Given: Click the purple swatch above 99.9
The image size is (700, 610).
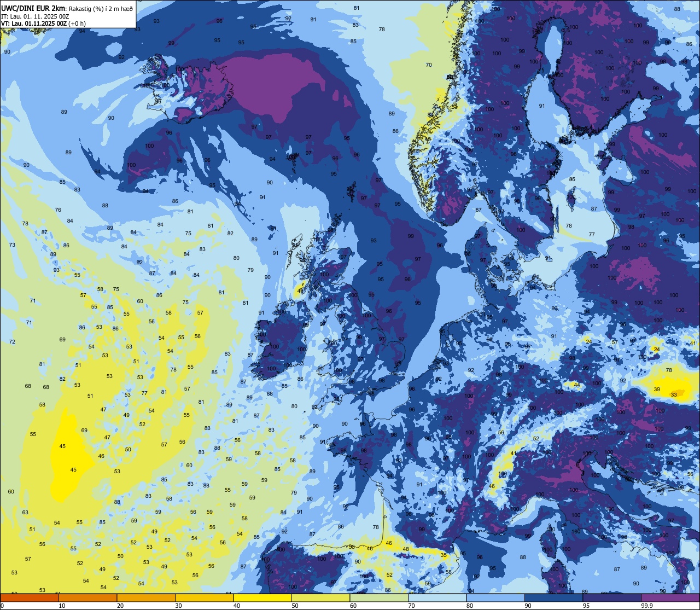Looking at the screenshot, I should [x=670, y=598].
